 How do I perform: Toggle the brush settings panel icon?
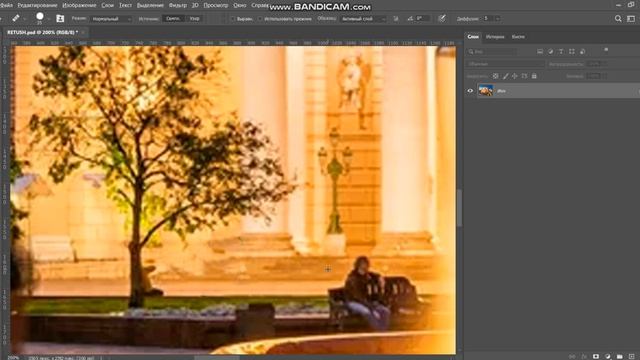click(60, 18)
